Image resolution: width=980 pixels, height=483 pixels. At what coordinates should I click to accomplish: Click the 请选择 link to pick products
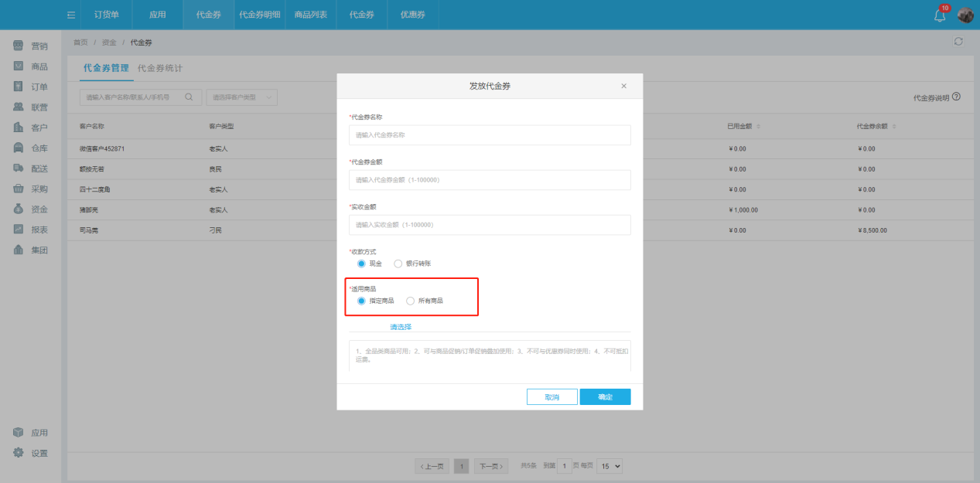(401, 327)
